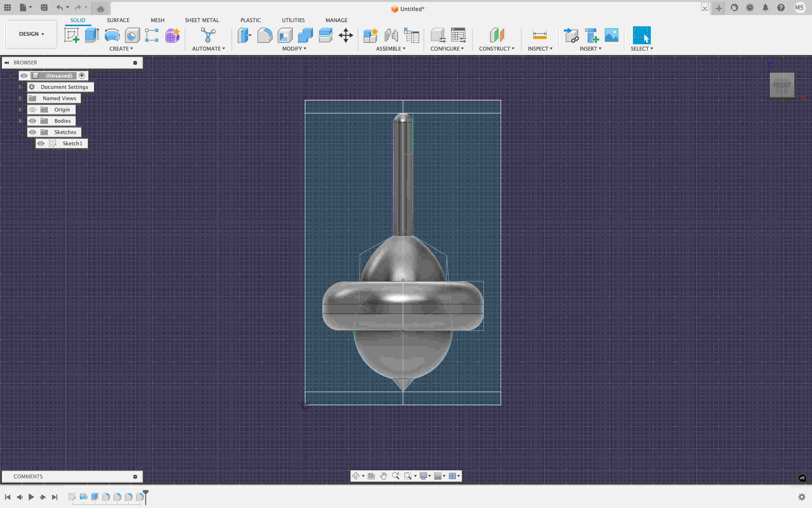This screenshot has height=508, width=812.
Task: Choose the Fillet tool in the Modify group
Action: tap(265, 35)
